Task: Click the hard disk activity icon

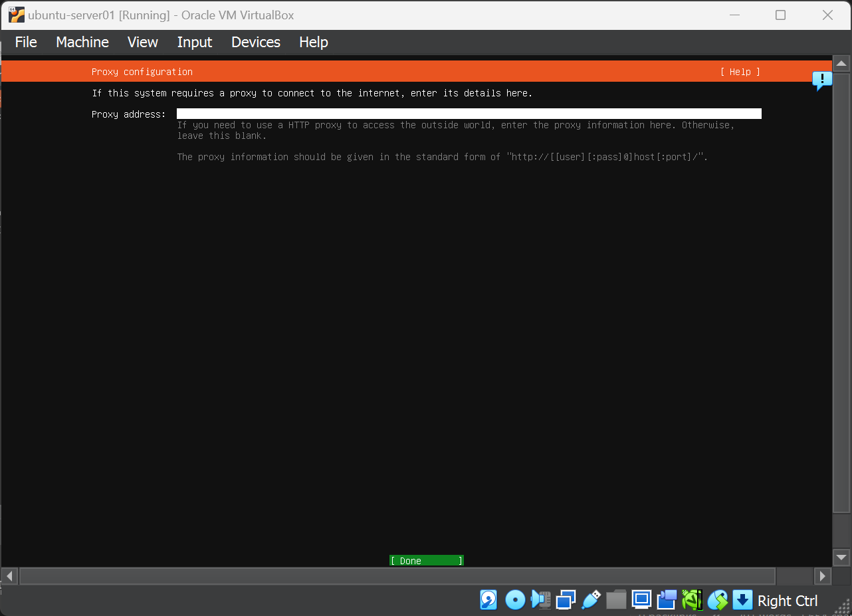Action: tap(488, 600)
